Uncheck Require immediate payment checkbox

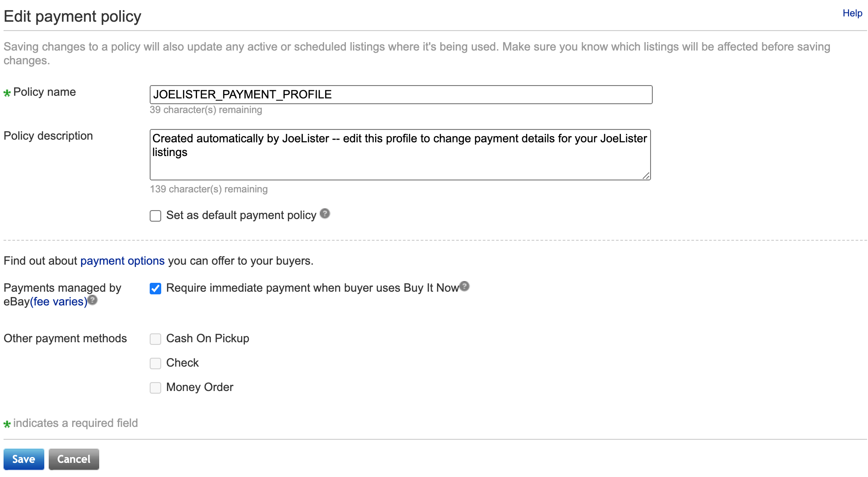[x=155, y=289]
